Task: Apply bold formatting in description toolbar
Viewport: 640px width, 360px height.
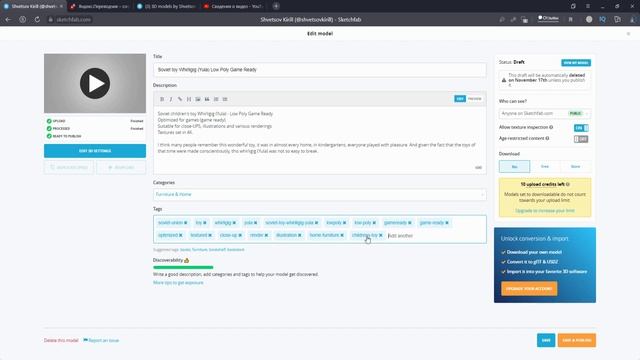Action: click(162, 99)
